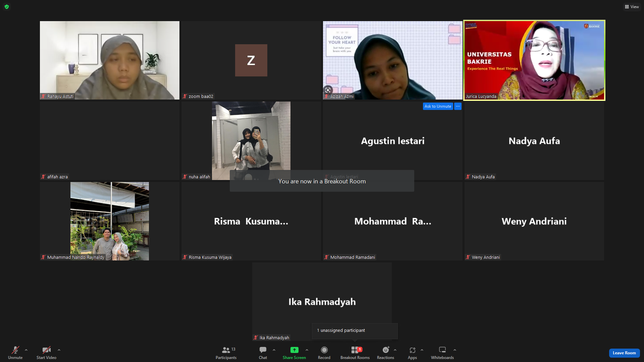Click muted mic icon beside zoom baa02

[x=185, y=97]
